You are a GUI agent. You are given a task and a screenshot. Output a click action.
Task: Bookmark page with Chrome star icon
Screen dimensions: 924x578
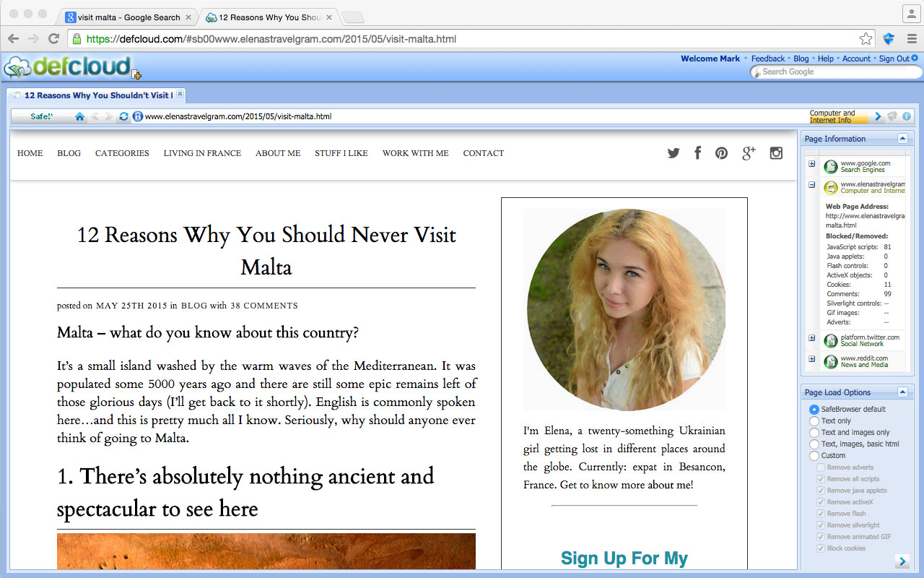coord(866,39)
